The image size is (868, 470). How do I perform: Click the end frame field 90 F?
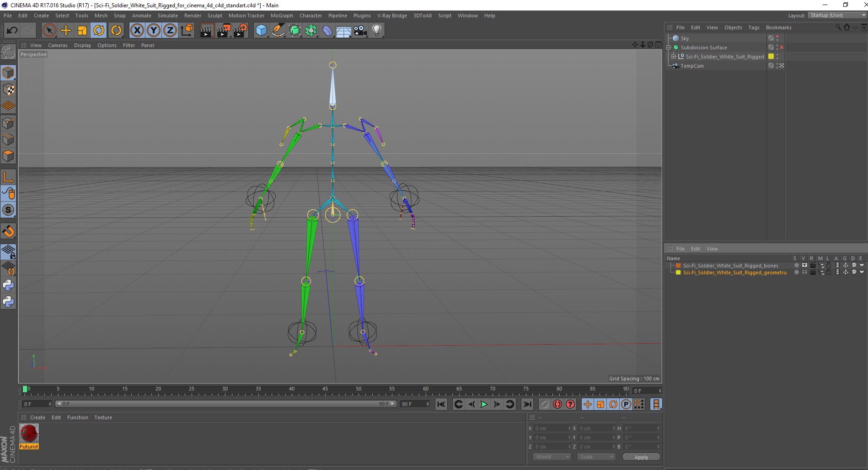pos(414,404)
